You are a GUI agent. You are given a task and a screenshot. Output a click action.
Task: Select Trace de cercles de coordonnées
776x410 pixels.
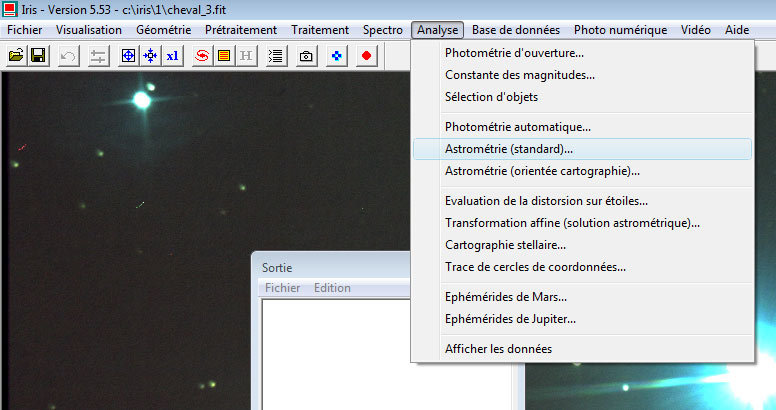(x=582, y=267)
